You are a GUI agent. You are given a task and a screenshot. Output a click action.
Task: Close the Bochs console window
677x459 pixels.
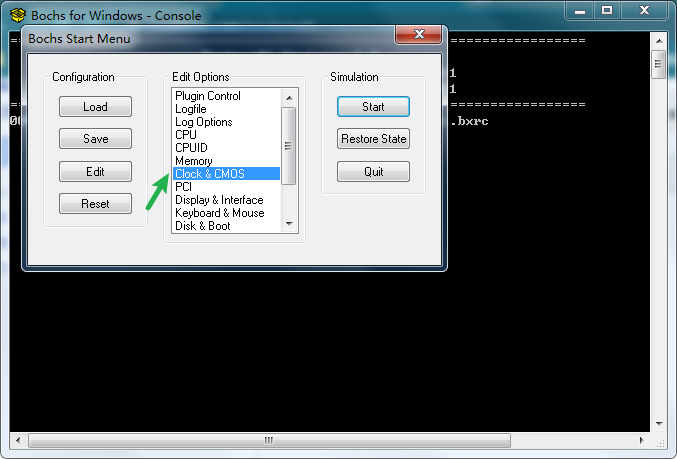[644, 10]
